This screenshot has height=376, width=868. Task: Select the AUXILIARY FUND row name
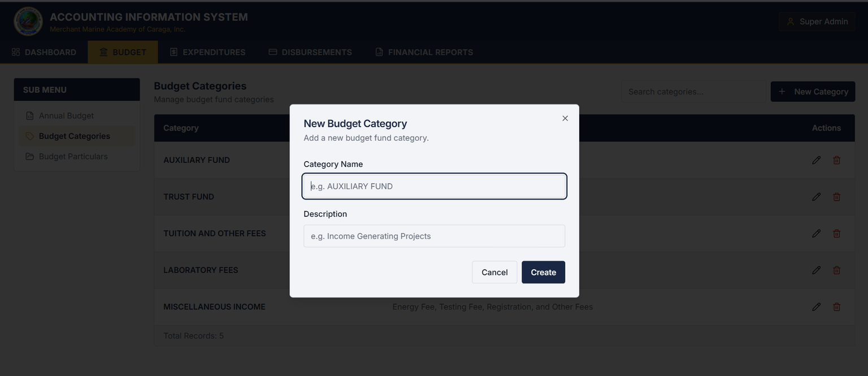click(x=197, y=160)
